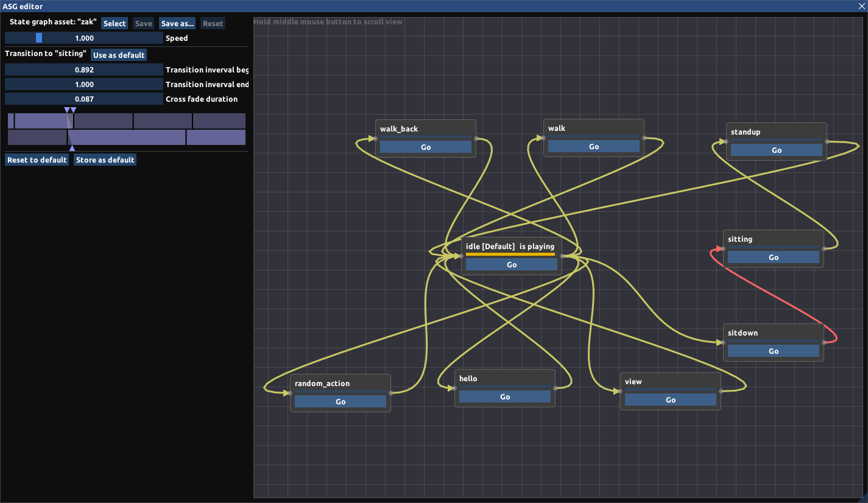Click the input pin of the hello node
The width and height of the screenshot is (868, 503).
[x=456, y=388]
